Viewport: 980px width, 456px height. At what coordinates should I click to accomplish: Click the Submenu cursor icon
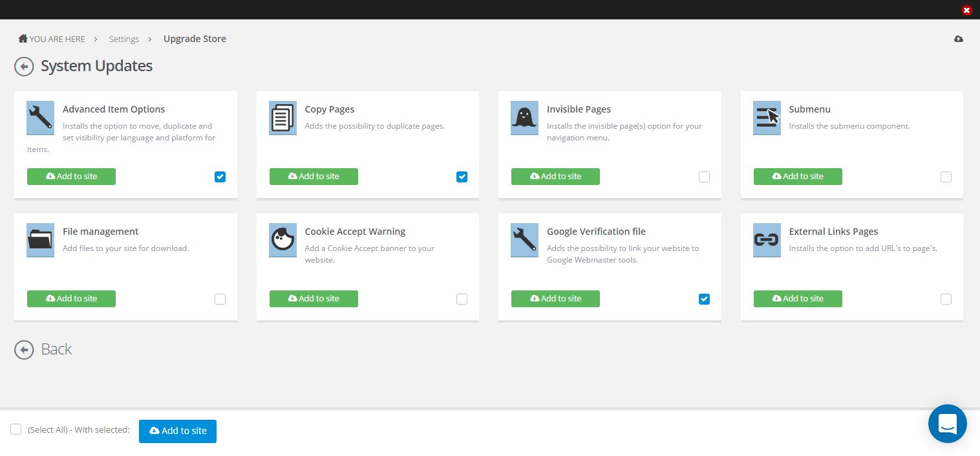(x=767, y=118)
